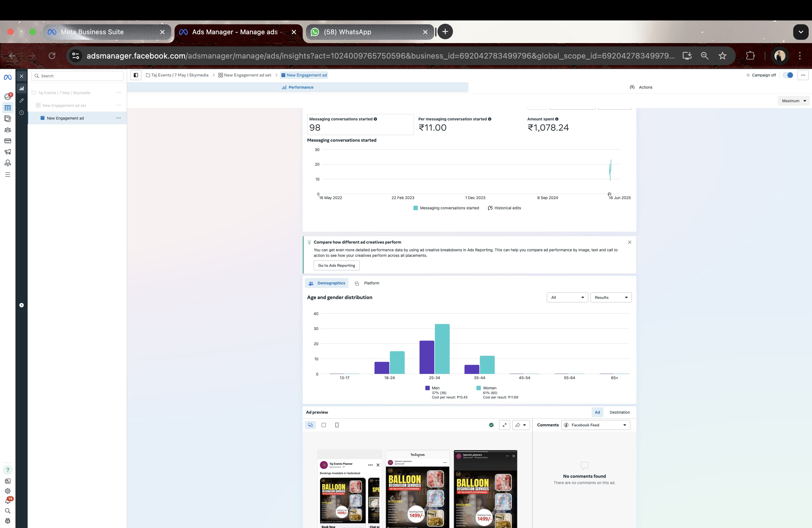This screenshot has height=528, width=812.
Task: Open the History clock icon
Action: coord(22,113)
